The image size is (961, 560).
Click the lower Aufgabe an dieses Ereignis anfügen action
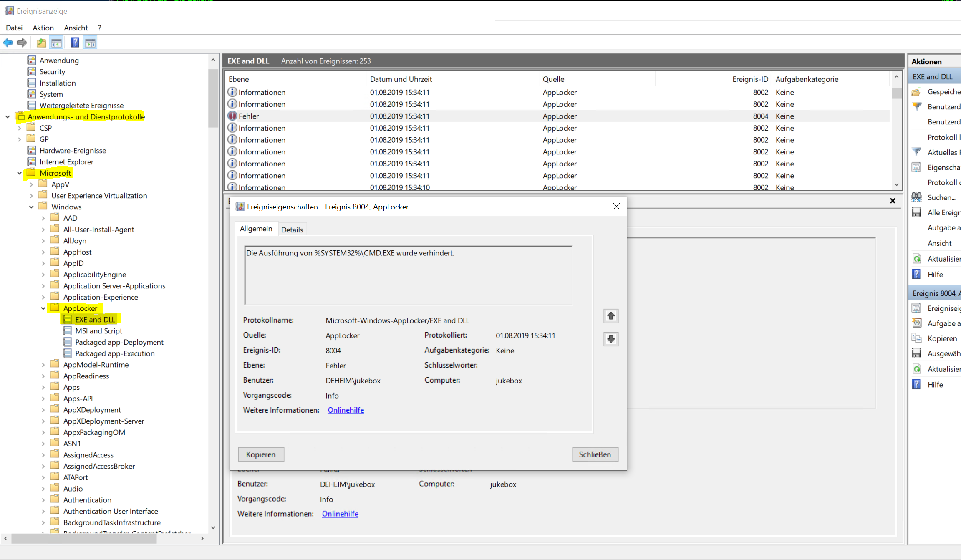point(944,323)
